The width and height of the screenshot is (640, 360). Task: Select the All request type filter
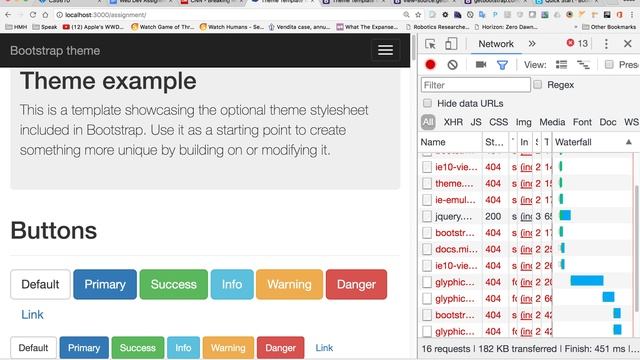[x=428, y=122]
